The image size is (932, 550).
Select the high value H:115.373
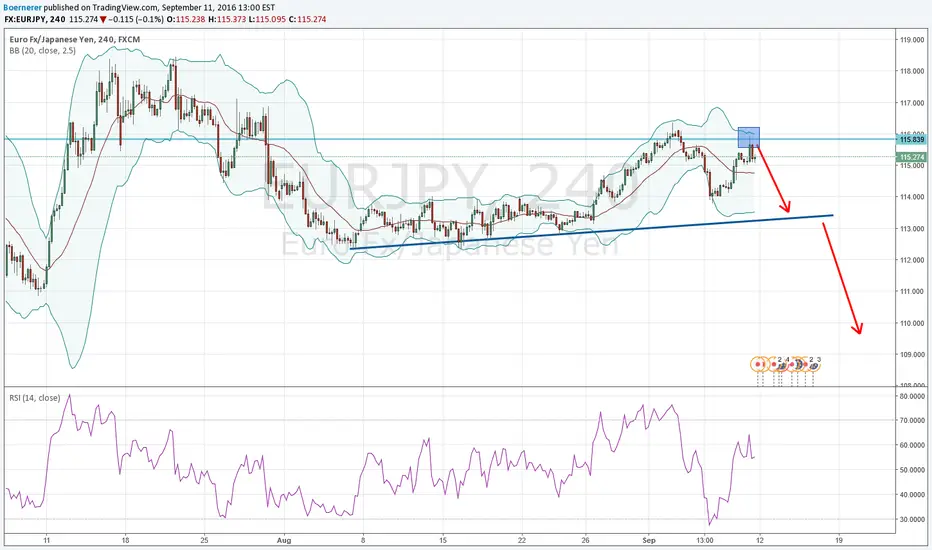coord(226,19)
